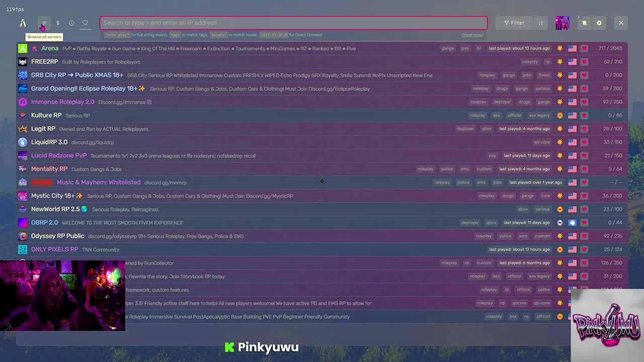Click the Immense Roleplay 2.0 server icon
The image size is (644, 362).
coord(23,102)
